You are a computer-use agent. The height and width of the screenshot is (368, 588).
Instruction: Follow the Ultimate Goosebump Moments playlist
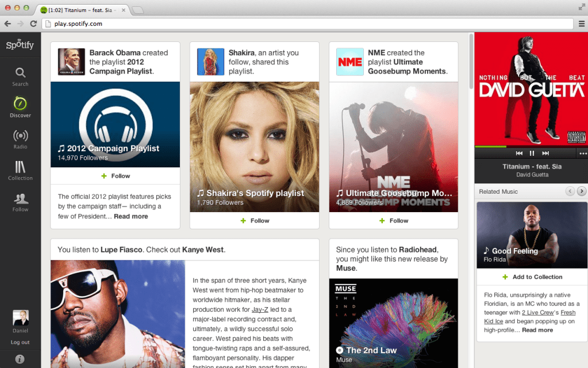(x=393, y=221)
